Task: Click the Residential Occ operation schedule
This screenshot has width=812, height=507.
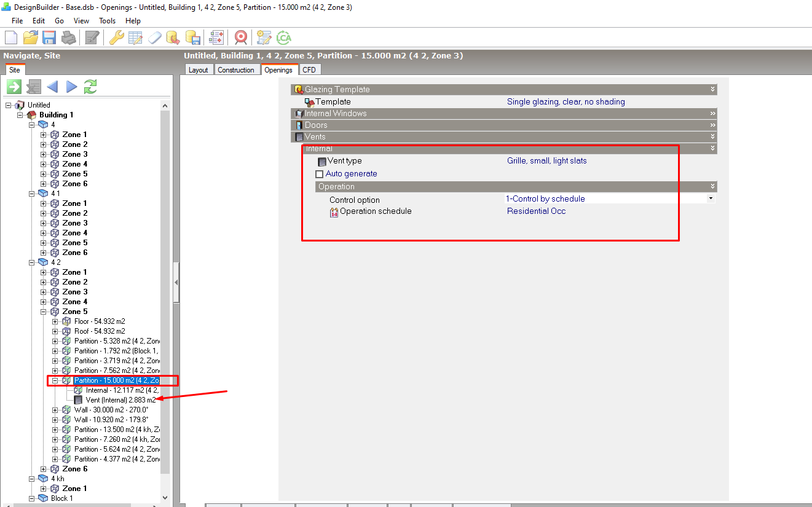Action: (537, 211)
